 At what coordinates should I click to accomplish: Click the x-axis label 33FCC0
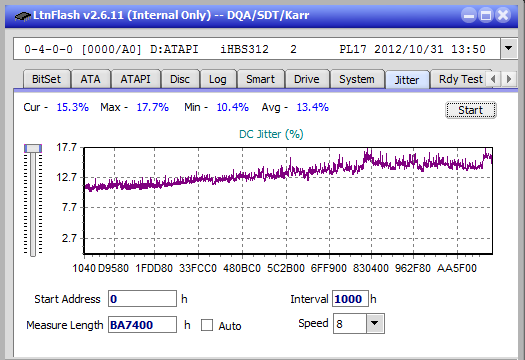(x=198, y=268)
